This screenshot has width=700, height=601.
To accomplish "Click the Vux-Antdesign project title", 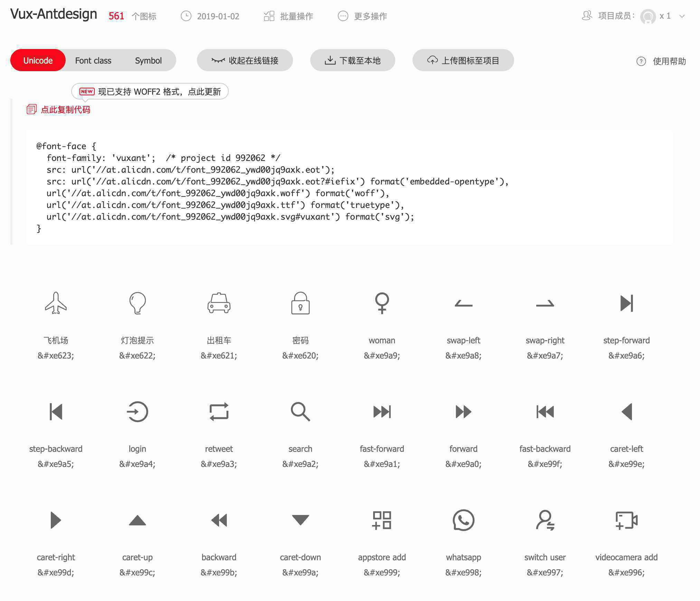I will pos(54,14).
